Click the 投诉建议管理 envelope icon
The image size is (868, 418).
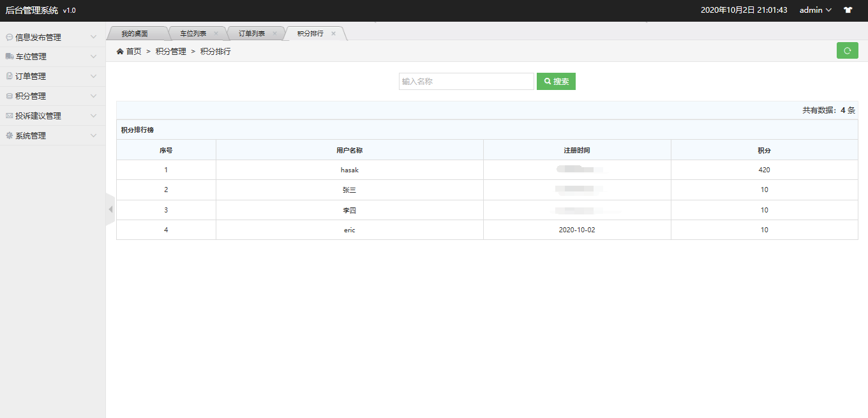9,116
